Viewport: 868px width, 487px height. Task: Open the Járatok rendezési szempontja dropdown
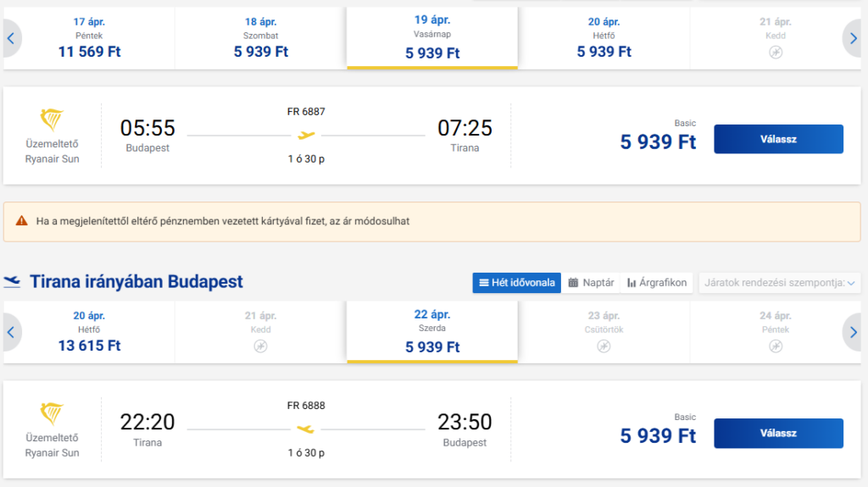779,282
